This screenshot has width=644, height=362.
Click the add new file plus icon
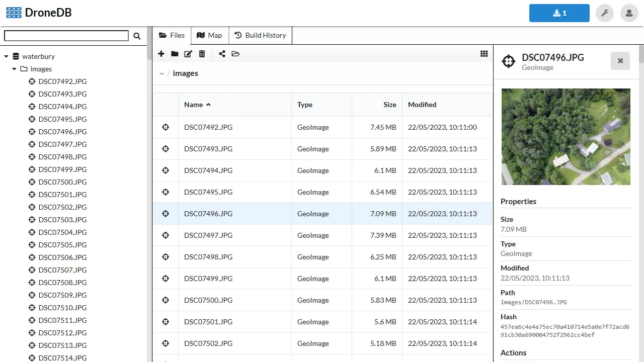tap(161, 54)
